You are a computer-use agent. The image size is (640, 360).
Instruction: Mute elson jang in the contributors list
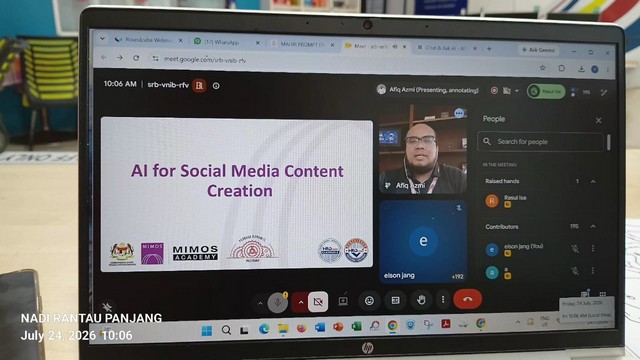(575, 249)
